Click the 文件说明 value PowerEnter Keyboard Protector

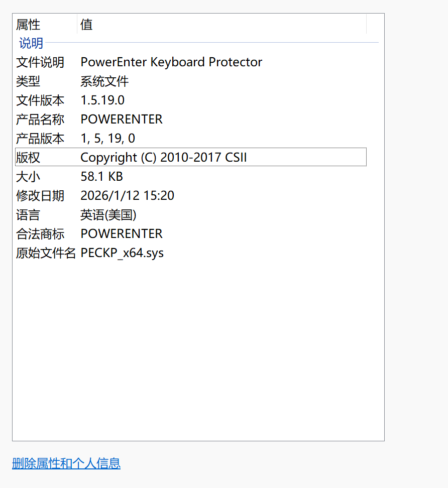tap(171, 62)
